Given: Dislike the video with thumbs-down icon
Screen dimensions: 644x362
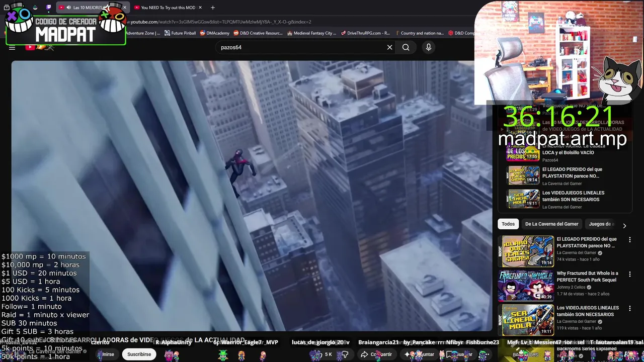Looking at the screenshot, I should 345,354.
